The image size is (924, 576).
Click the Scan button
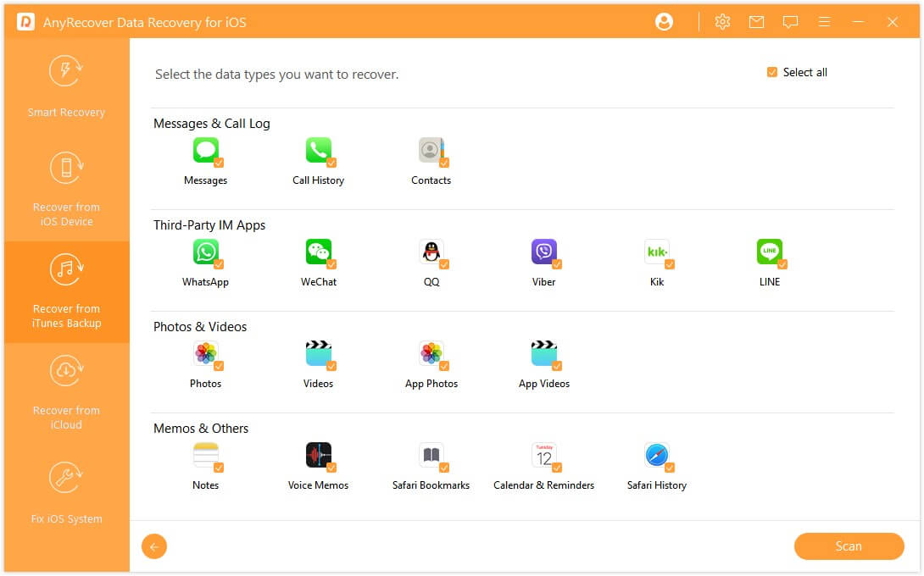pos(849,546)
